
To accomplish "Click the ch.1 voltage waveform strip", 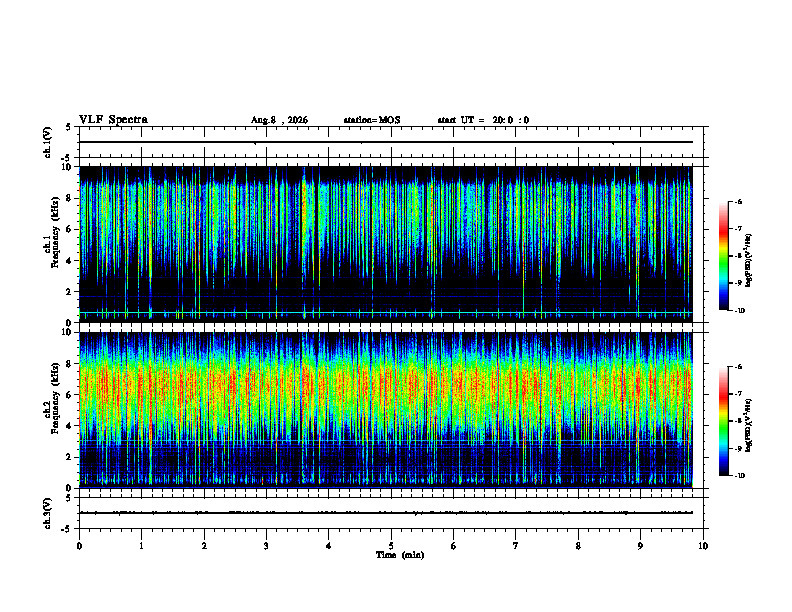I will [x=391, y=142].
